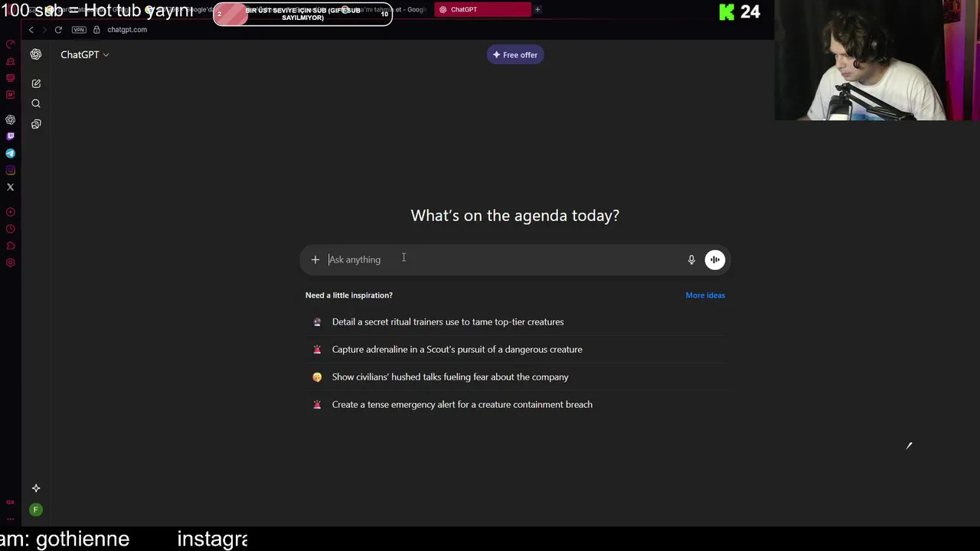Switch to the ChatGPT browser tab
The image size is (980, 551).
point(482,9)
